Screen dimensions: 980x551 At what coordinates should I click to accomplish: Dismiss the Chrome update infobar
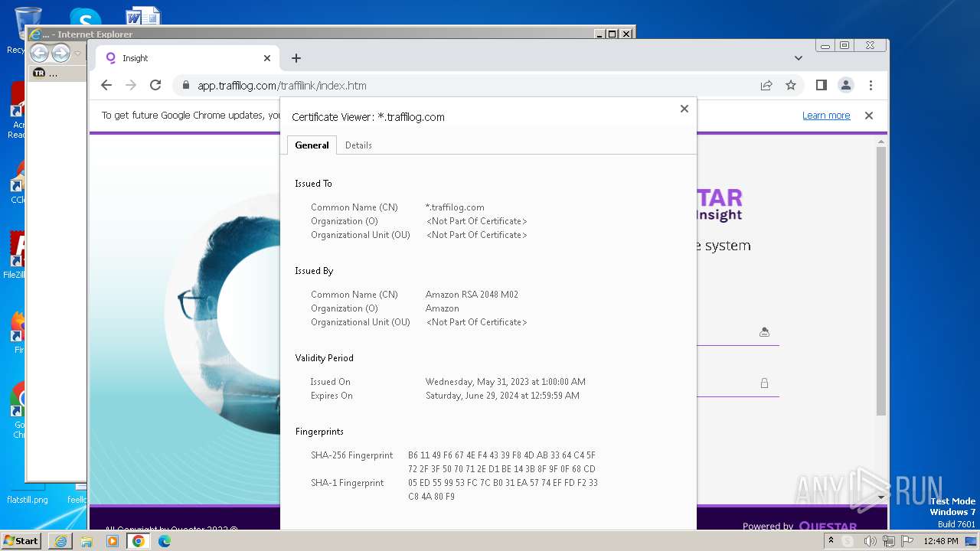869,116
